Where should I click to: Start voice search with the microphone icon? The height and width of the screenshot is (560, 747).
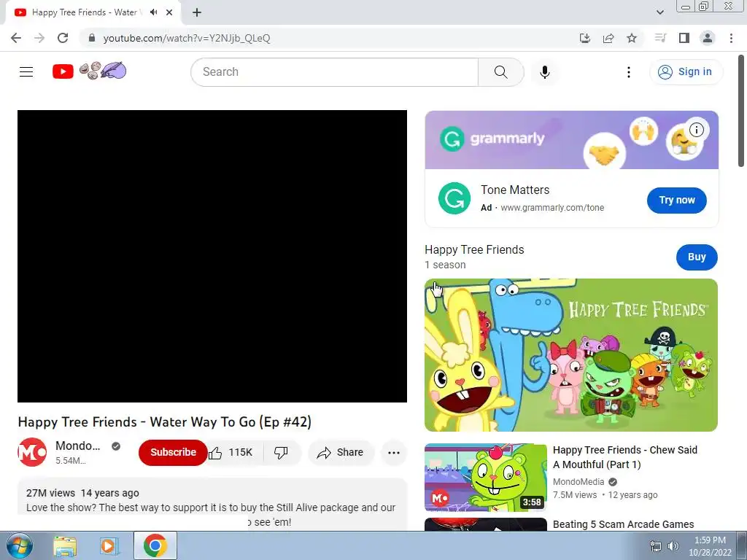pos(544,72)
